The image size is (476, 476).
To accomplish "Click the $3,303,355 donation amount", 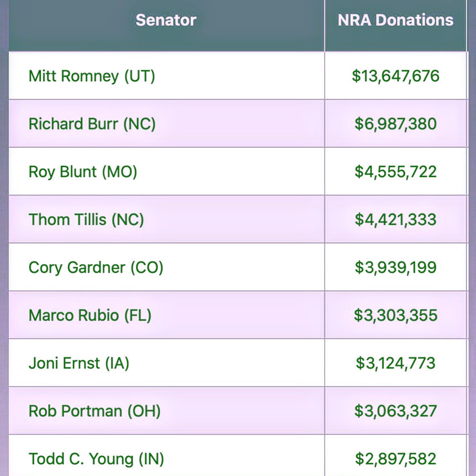I will click(x=396, y=315).
